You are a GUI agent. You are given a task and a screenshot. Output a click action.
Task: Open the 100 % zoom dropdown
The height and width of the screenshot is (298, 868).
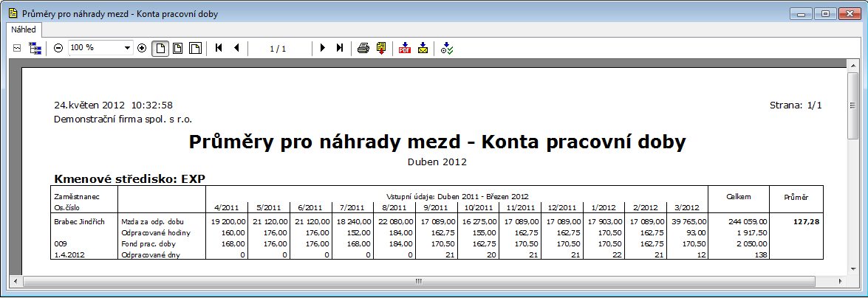tap(100, 48)
